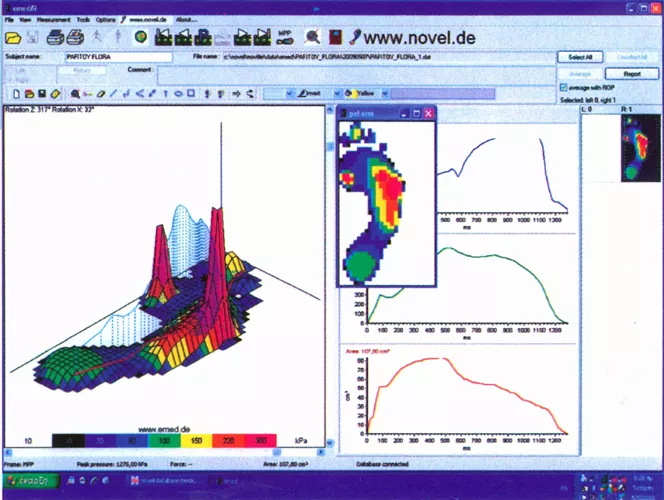Click the open folder icon in main toolbar
The width and height of the screenshot is (664, 500).
14,37
